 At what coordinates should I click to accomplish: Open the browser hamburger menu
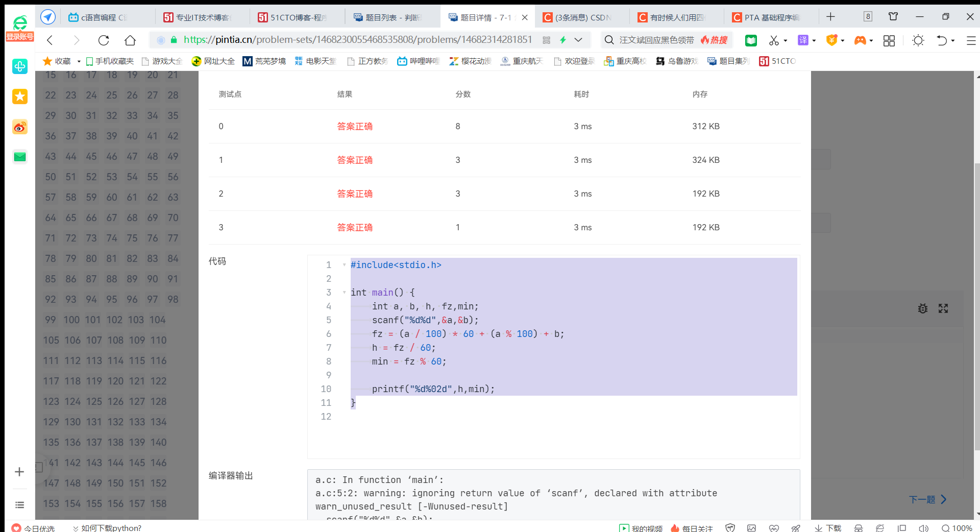coord(971,40)
